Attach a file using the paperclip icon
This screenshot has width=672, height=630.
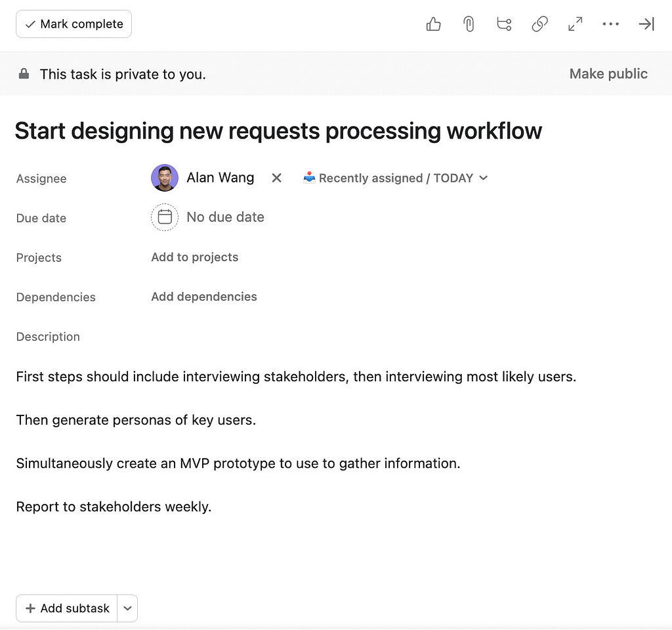(469, 24)
